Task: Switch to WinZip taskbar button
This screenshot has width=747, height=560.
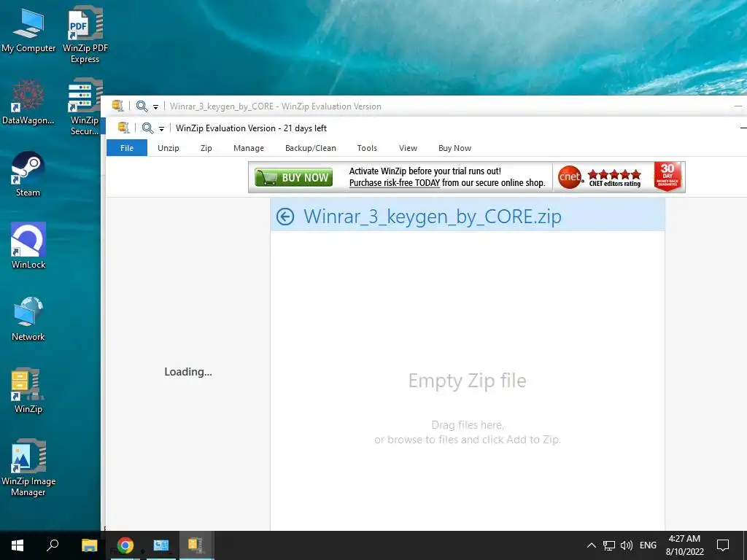Action: (196, 545)
